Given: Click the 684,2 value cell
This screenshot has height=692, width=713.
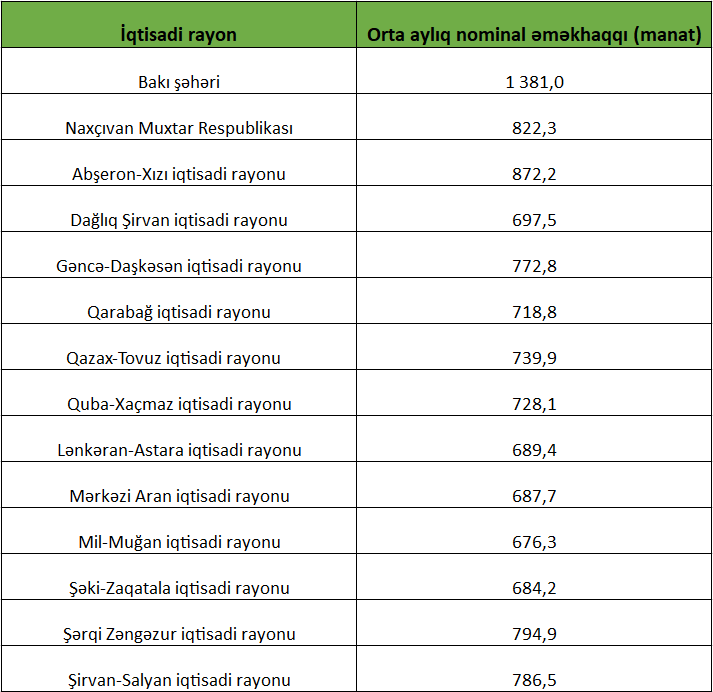Looking at the screenshot, I should pyautogui.click(x=534, y=588).
